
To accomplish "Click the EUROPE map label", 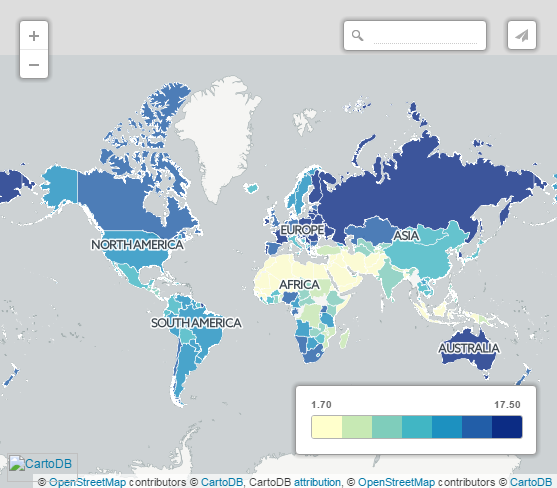I will [x=302, y=230].
